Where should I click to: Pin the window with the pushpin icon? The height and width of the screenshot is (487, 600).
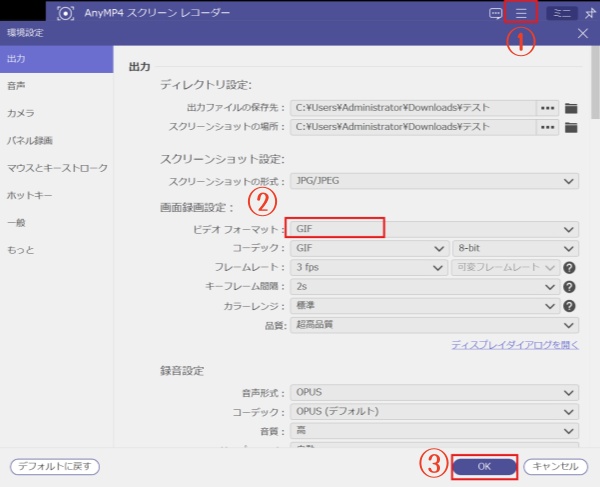coord(590,13)
